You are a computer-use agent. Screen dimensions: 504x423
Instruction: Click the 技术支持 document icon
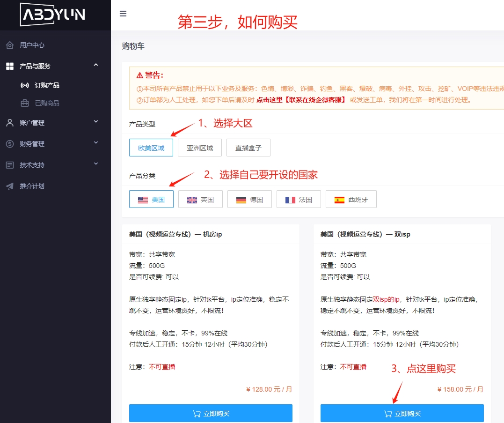[10, 165]
